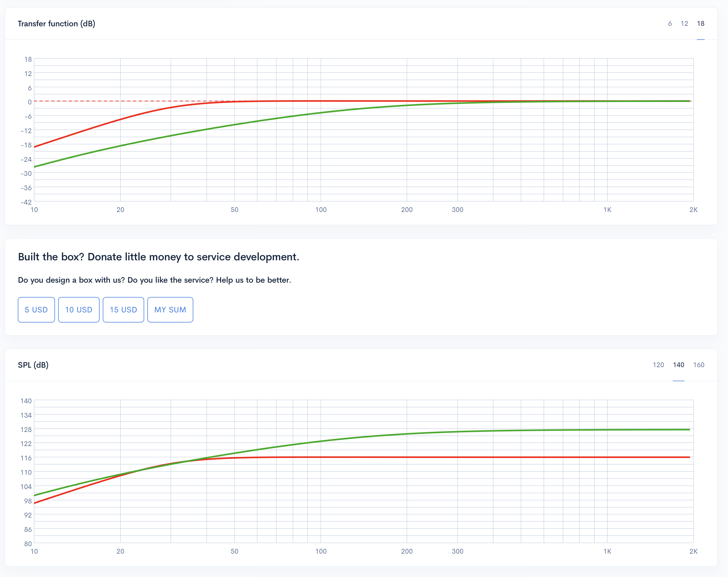Click the donation headline text
Image resolution: width=728 pixels, height=577 pixels.
coord(158,257)
